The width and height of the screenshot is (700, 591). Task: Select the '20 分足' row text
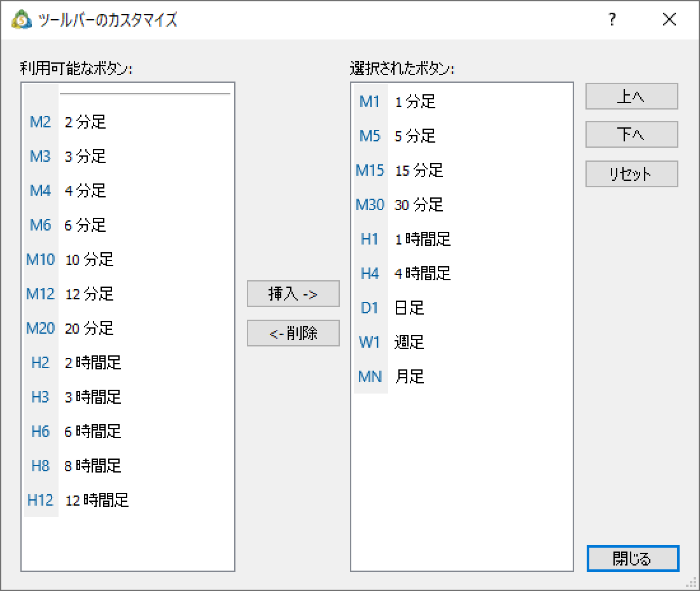pos(89,329)
